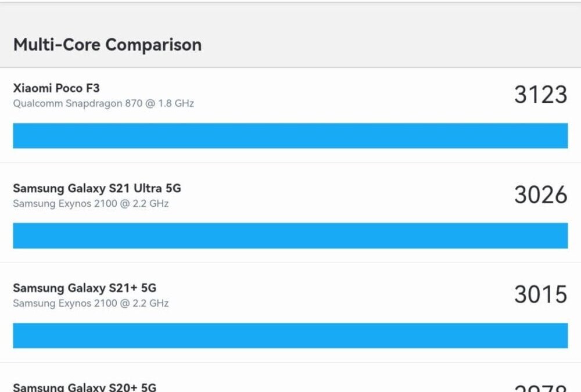Select the 3015 multi-core score
Viewport: 581px width, 392px height.
540,294
